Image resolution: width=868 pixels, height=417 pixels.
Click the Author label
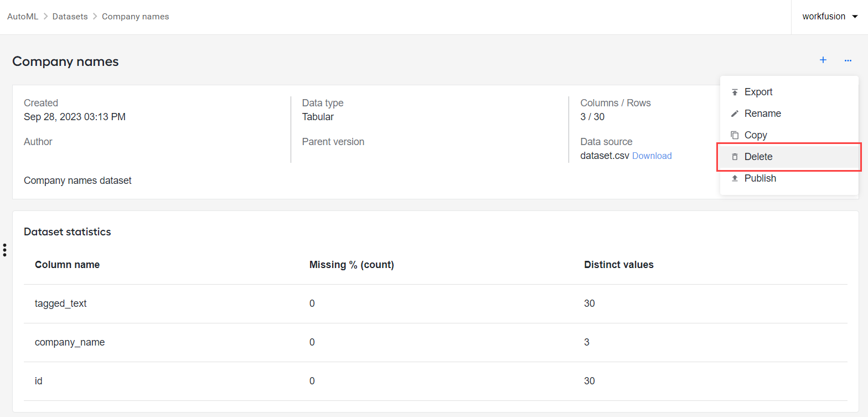pos(38,142)
